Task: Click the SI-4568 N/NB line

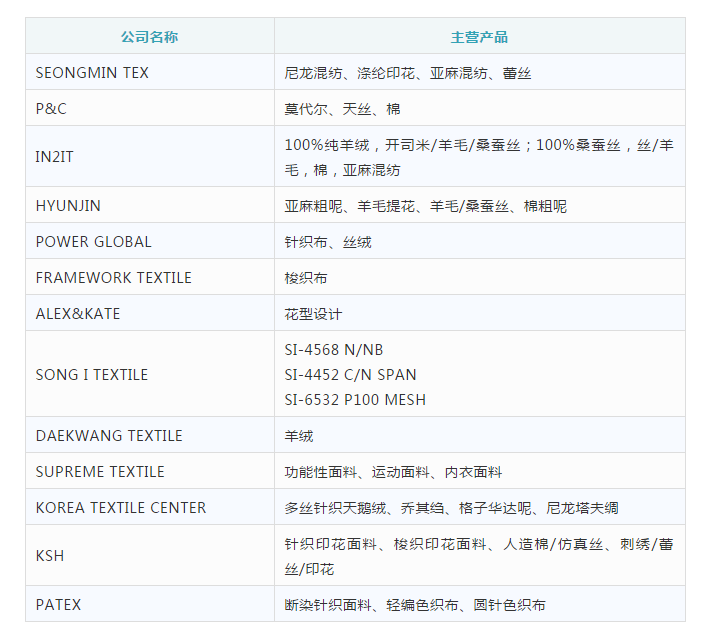Action: pyautogui.click(x=334, y=350)
